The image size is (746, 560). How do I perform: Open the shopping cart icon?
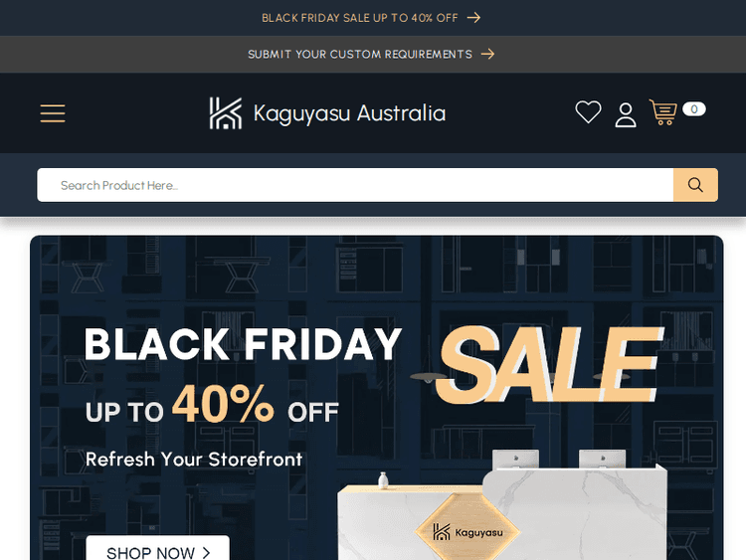pyautogui.click(x=662, y=111)
